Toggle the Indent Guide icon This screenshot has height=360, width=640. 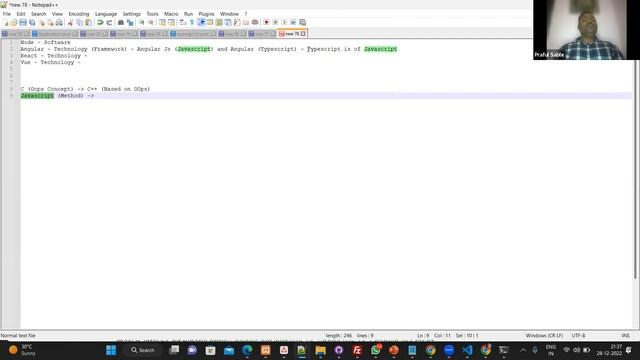pyautogui.click(x=201, y=22)
